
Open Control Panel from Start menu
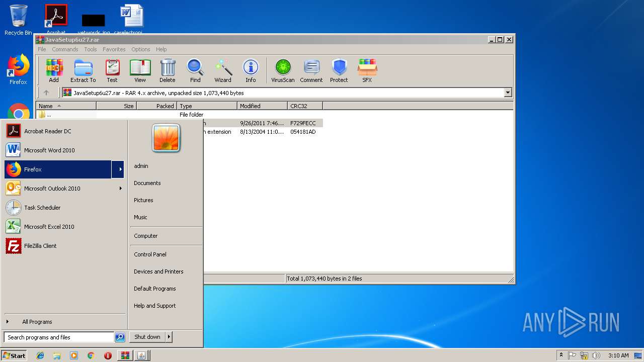pyautogui.click(x=150, y=254)
